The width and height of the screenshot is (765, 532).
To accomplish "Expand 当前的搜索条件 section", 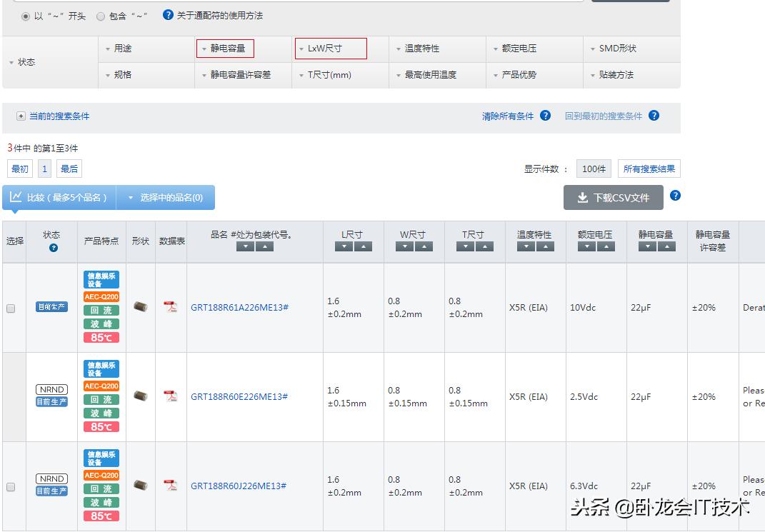I will click(x=21, y=116).
